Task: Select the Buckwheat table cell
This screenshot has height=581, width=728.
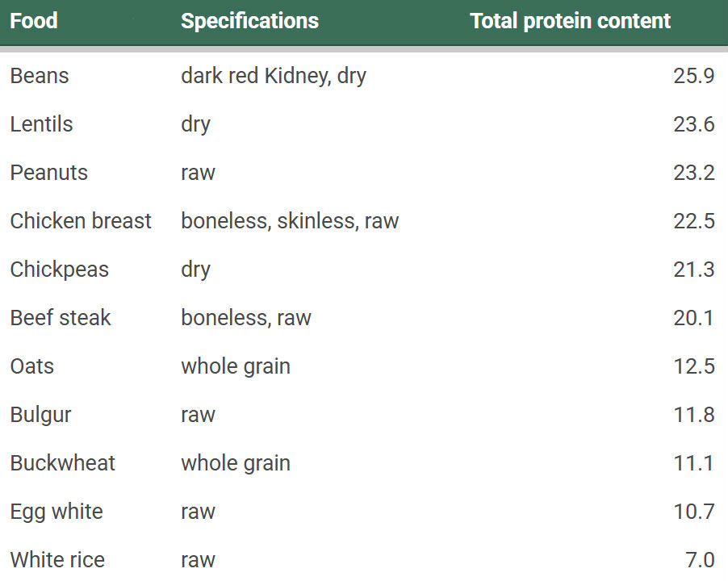Action: [x=62, y=463]
